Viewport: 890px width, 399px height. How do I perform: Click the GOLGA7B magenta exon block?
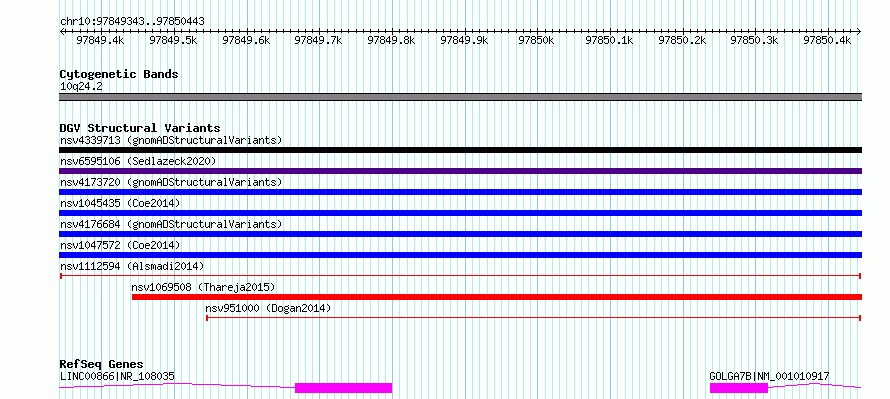click(738, 388)
